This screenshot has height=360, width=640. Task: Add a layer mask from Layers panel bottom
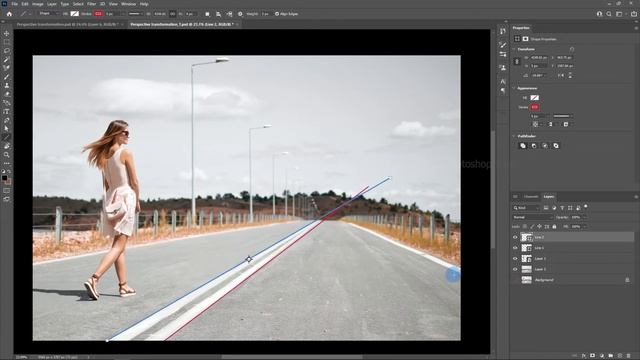[593, 356]
